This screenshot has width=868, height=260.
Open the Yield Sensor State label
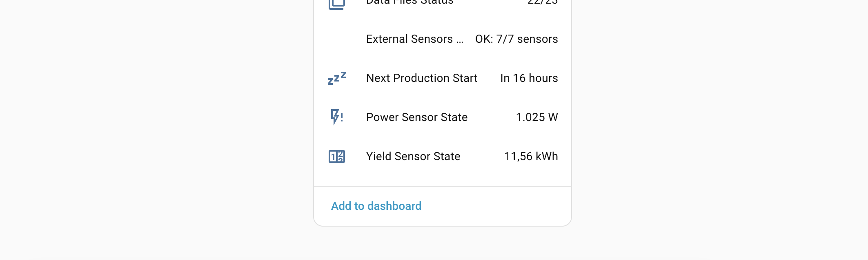click(x=413, y=156)
